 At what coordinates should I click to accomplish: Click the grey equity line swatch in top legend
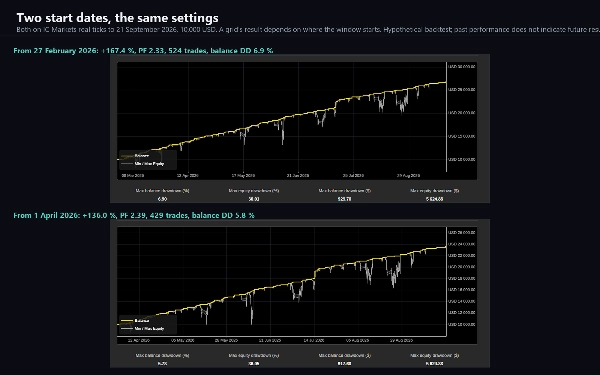(127, 163)
